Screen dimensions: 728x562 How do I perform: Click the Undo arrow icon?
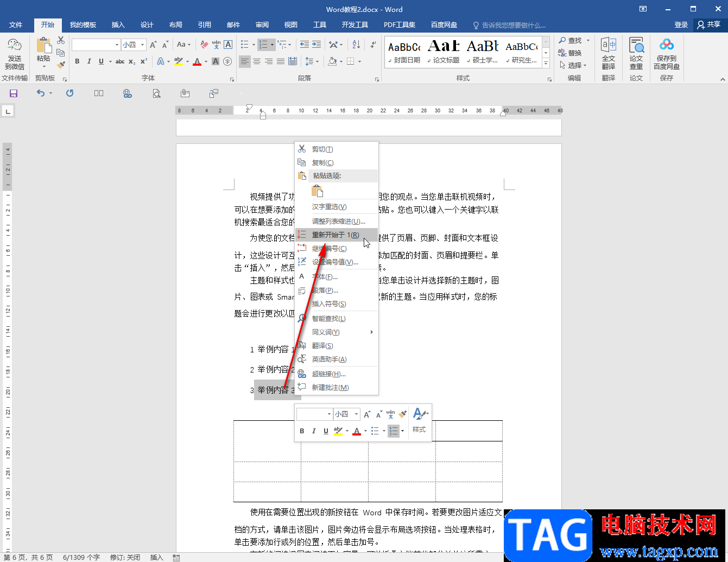tap(41, 93)
